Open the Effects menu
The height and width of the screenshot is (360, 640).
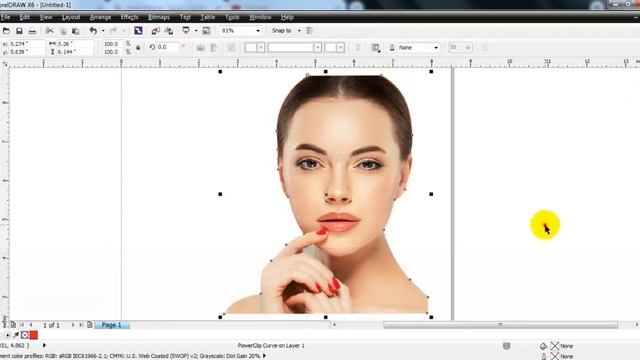click(x=129, y=17)
